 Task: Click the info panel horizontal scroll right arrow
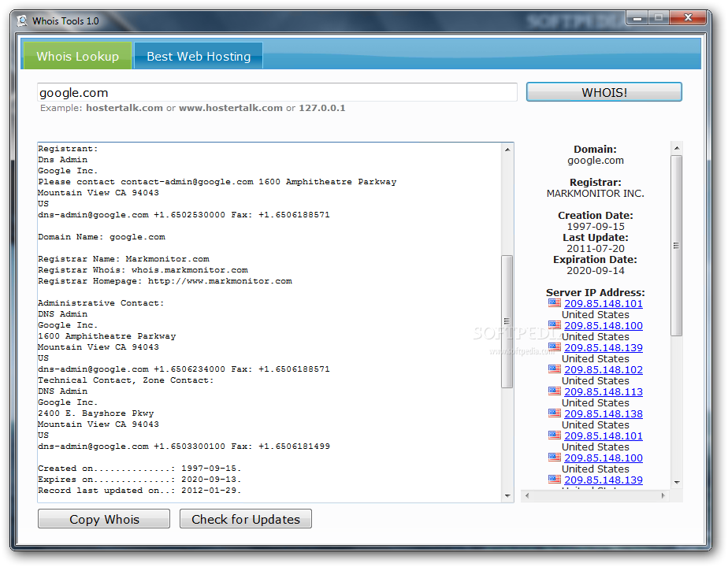[663, 495]
